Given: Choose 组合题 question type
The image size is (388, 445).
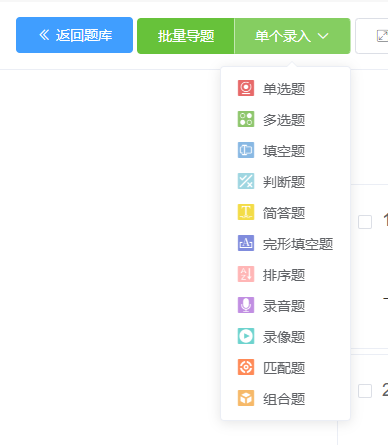Looking at the screenshot, I should pyautogui.click(x=285, y=399).
